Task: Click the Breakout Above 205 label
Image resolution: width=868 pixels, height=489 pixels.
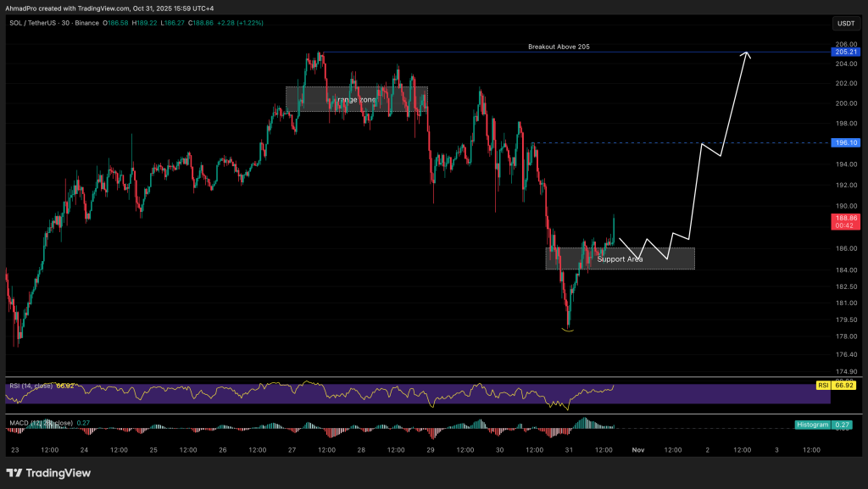Action: pyautogui.click(x=558, y=47)
